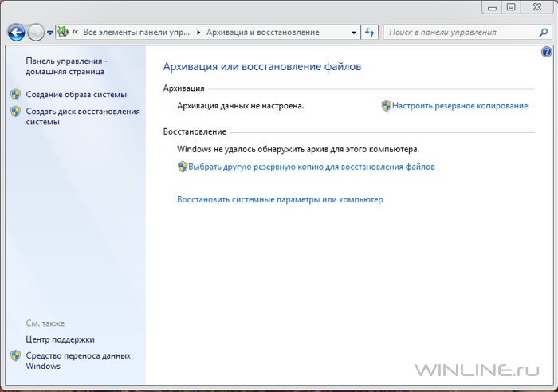This screenshot has height=392, width=558.
Task: Minimize the window
Action: [492, 7]
